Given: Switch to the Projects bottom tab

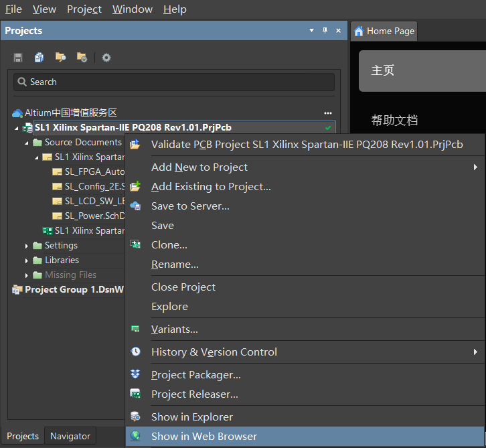Looking at the screenshot, I should pyautogui.click(x=23, y=436).
